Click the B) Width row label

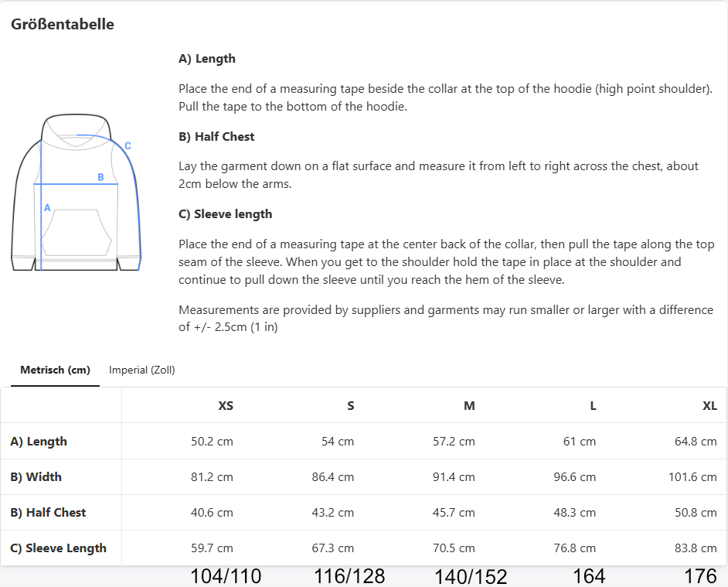click(36, 477)
